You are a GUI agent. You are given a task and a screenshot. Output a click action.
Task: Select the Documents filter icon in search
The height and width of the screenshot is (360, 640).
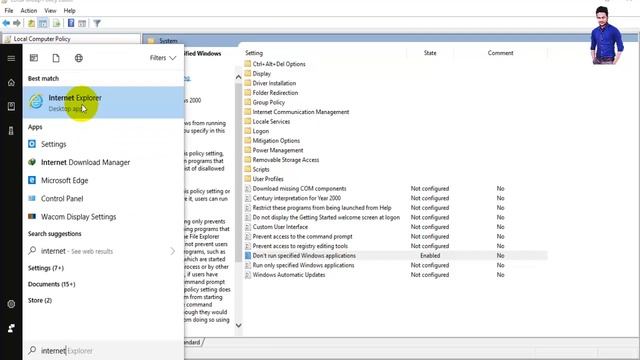56,58
